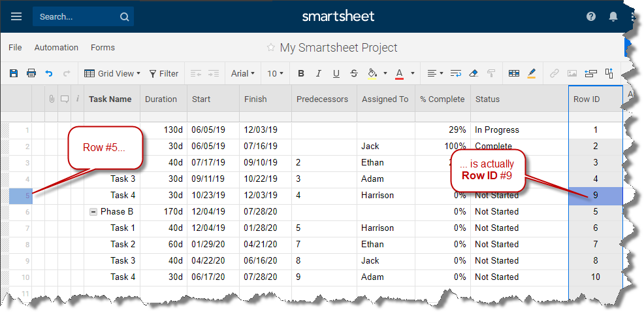
Task: Open the background color dropdown arrow
Action: coord(385,73)
